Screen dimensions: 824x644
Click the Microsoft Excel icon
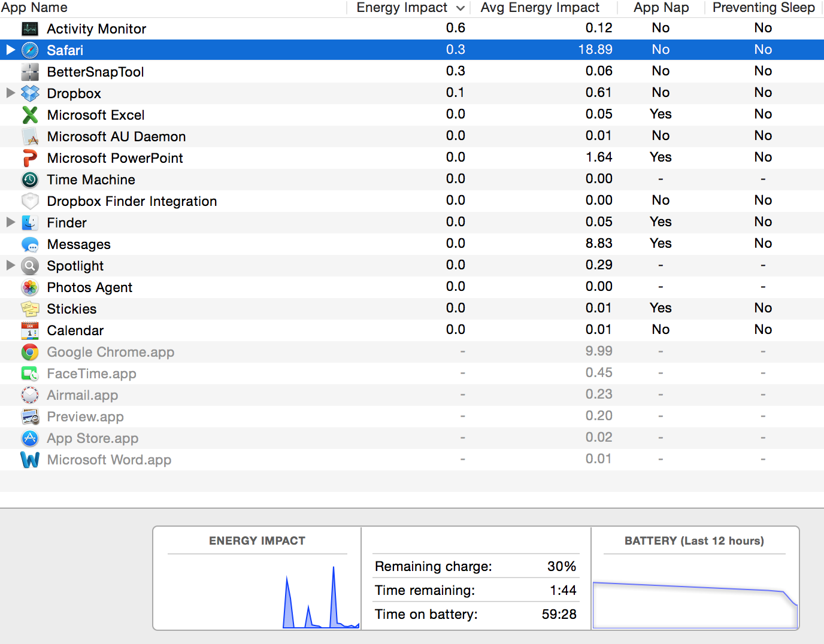(x=30, y=115)
